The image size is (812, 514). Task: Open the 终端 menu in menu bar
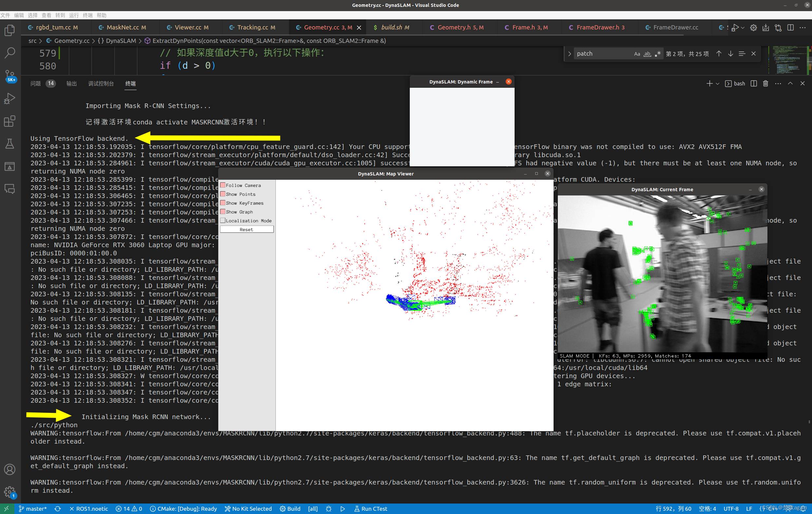(87, 15)
